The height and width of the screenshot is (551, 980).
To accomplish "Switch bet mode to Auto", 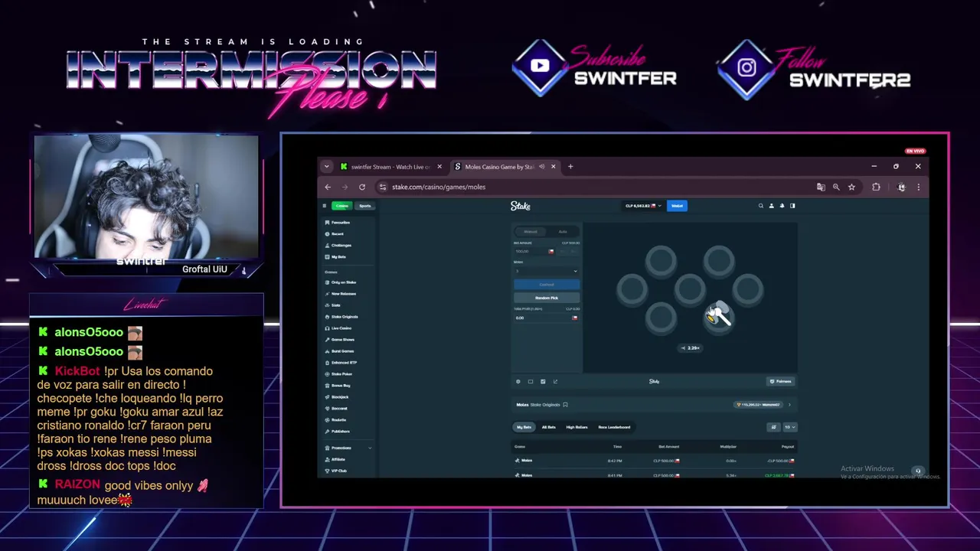I will (x=563, y=231).
